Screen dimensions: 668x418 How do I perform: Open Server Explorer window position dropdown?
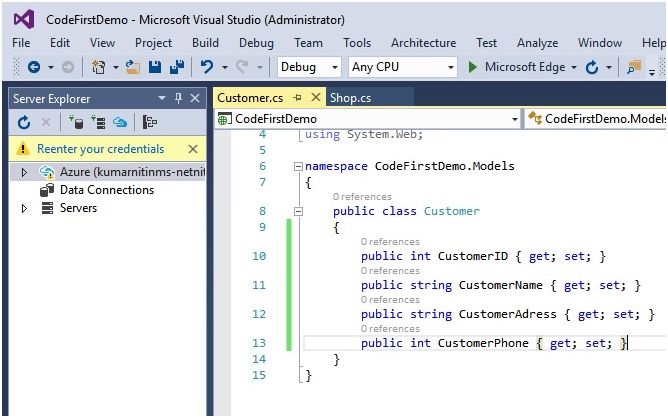pyautogui.click(x=162, y=98)
